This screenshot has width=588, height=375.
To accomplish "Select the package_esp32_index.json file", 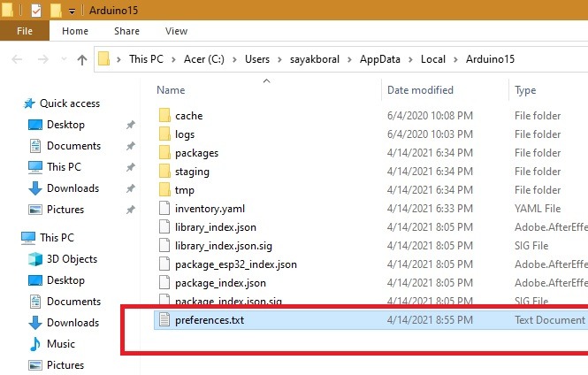I will (236, 264).
